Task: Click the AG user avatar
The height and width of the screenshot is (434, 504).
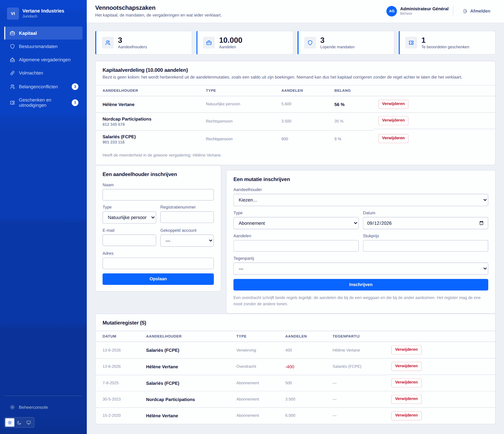Action: coord(391,11)
